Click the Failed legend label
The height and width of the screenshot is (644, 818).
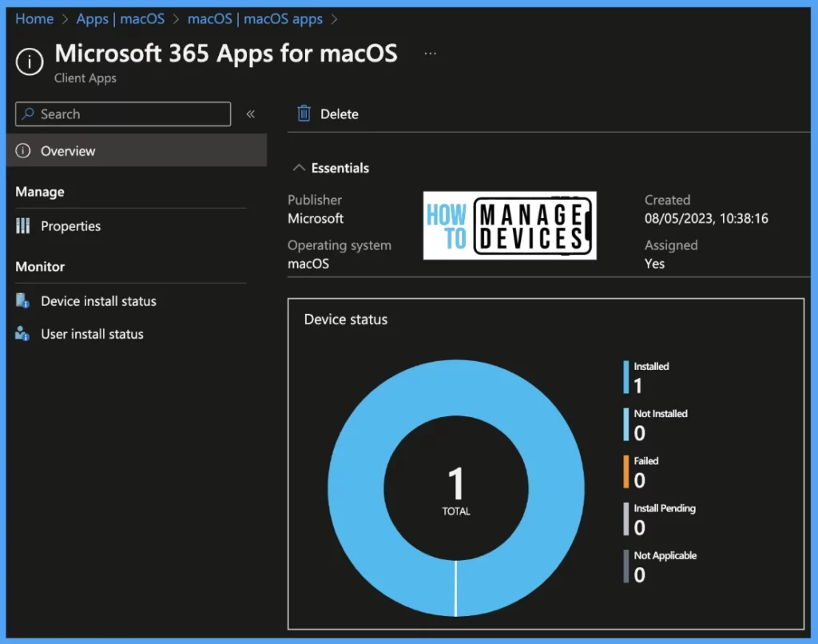tap(645, 461)
